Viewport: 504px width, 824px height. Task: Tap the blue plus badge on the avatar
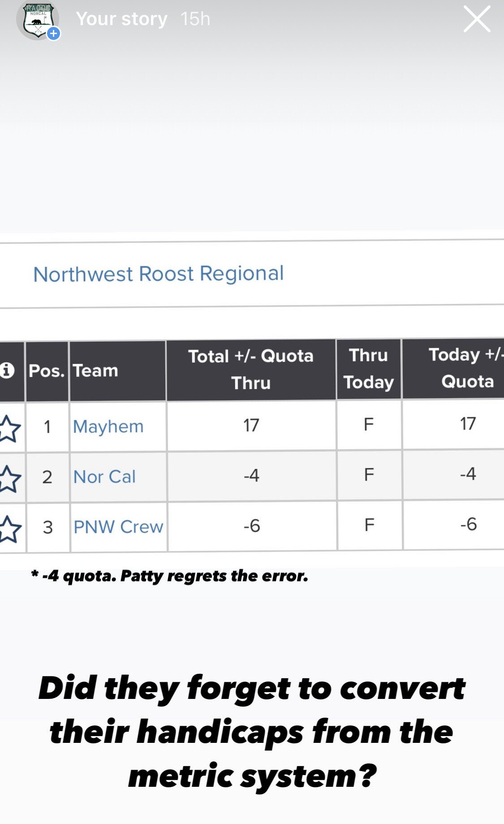tap(54, 33)
